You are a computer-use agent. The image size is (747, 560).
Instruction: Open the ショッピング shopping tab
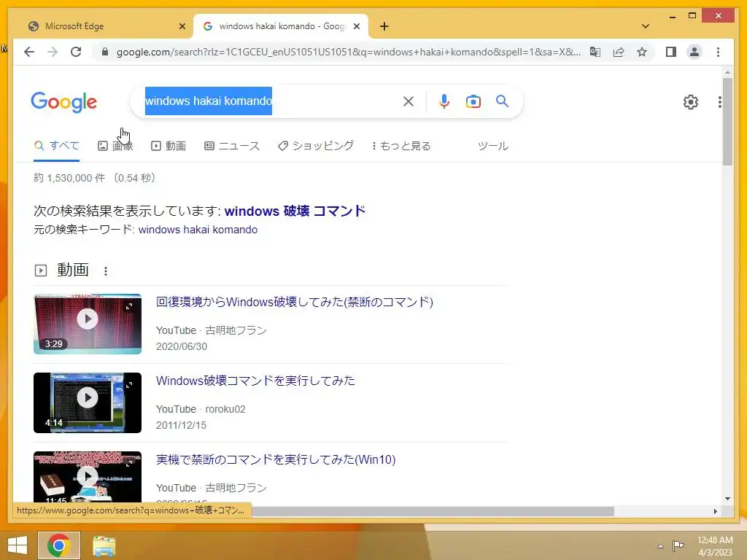pyautogui.click(x=316, y=146)
